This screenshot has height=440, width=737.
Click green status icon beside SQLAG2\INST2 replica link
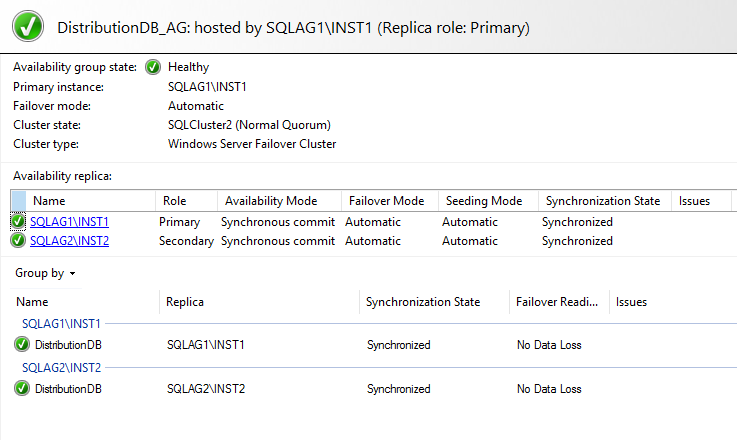(x=18, y=240)
